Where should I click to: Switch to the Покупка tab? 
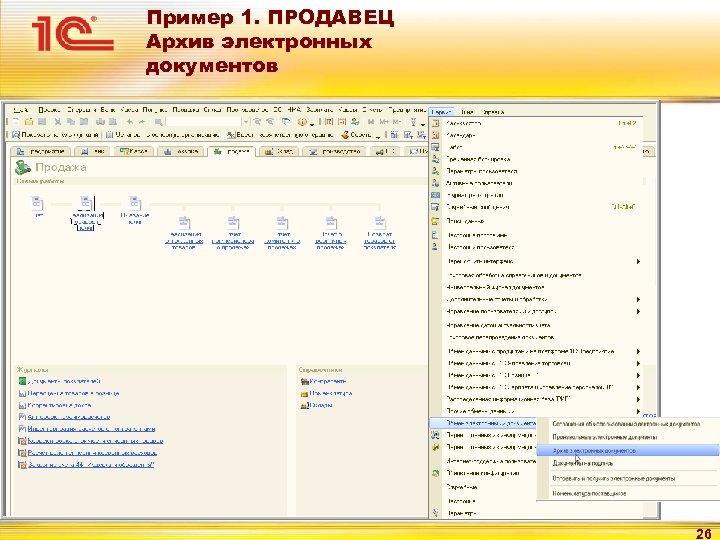181,151
